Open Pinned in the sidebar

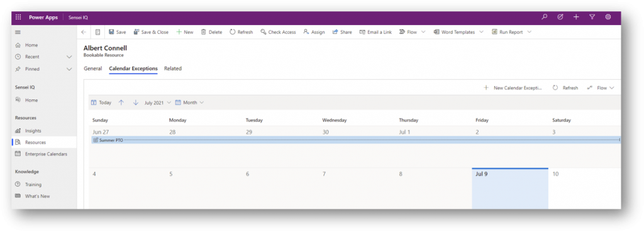(x=33, y=69)
